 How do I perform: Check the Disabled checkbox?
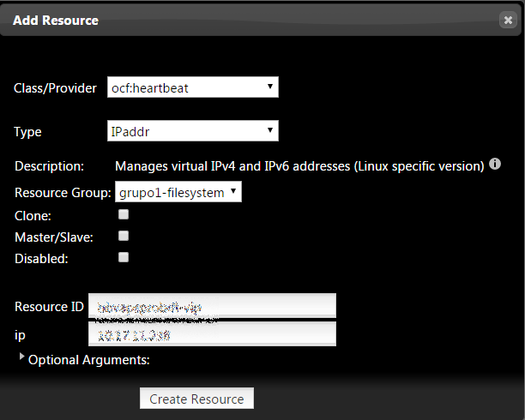[124, 257]
